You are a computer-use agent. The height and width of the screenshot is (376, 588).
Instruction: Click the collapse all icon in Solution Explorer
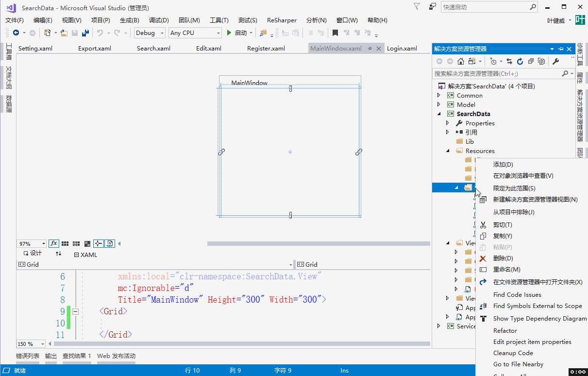(x=531, y=61)
